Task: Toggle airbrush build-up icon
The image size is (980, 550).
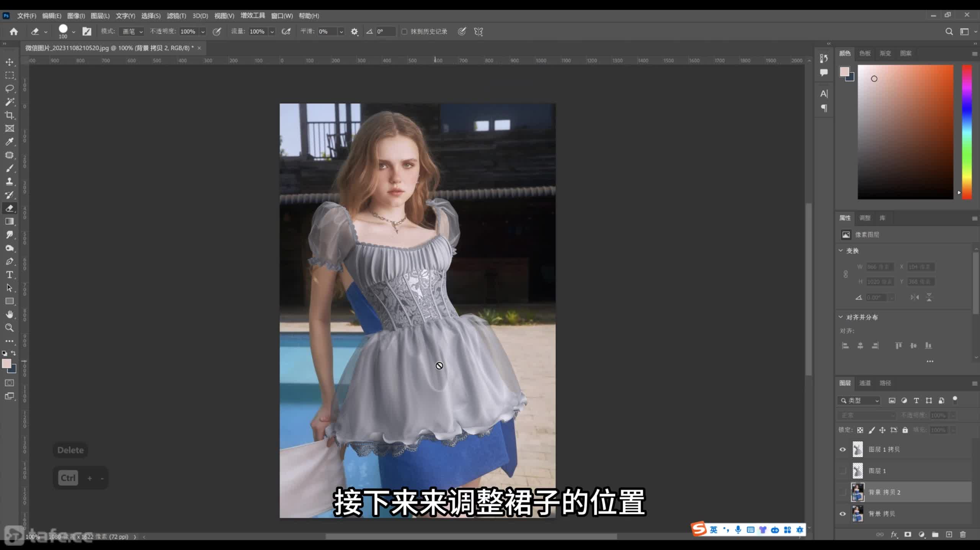Action: click(x=286, y=31)
